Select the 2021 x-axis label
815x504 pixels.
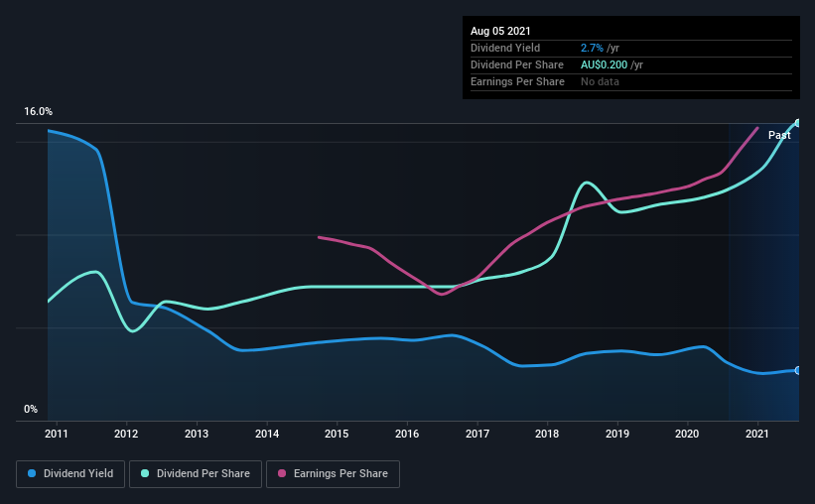756,434
